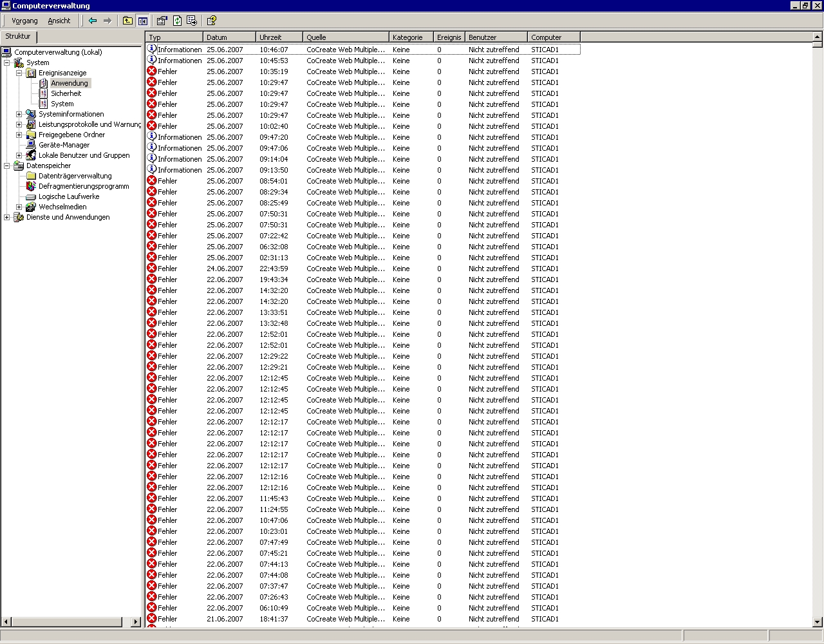This screenshot has height=644, width=824.
Task: Select the Struktur tab
Action: click(19, 37)
